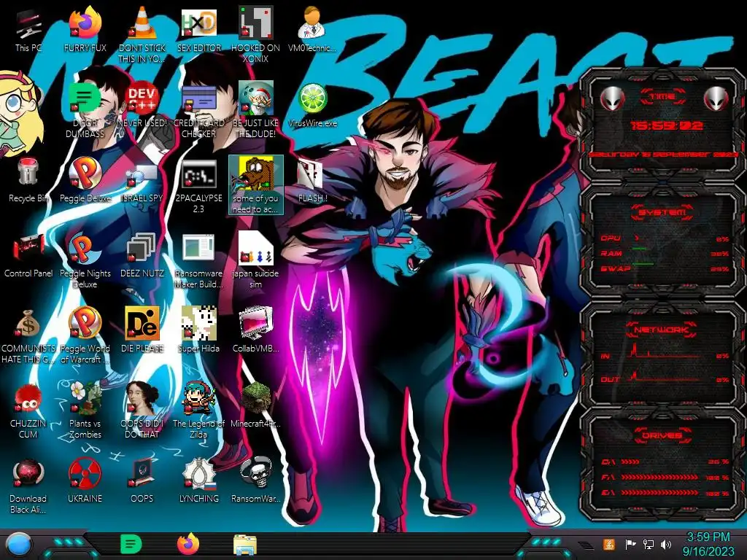Click the orange tray icon by the flag
This screenshot has height=560, width=747.
click(x=609, y=544)
